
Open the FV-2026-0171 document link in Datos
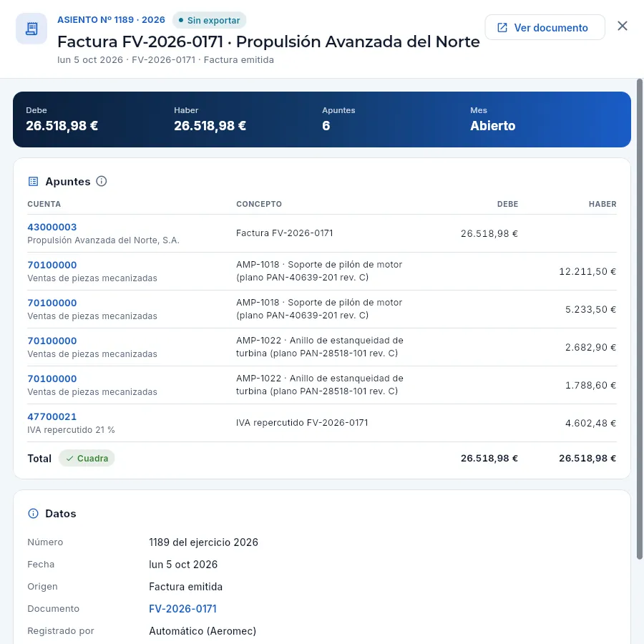[182, 609]
